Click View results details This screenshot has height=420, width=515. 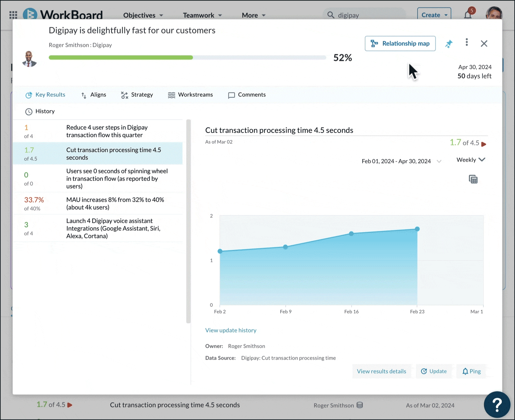coord(382,371)
